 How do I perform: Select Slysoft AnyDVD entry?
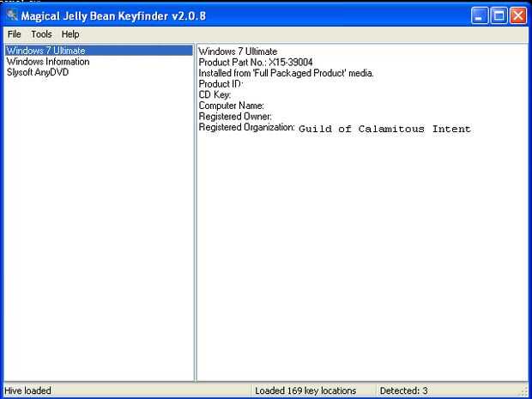(38, 72)
